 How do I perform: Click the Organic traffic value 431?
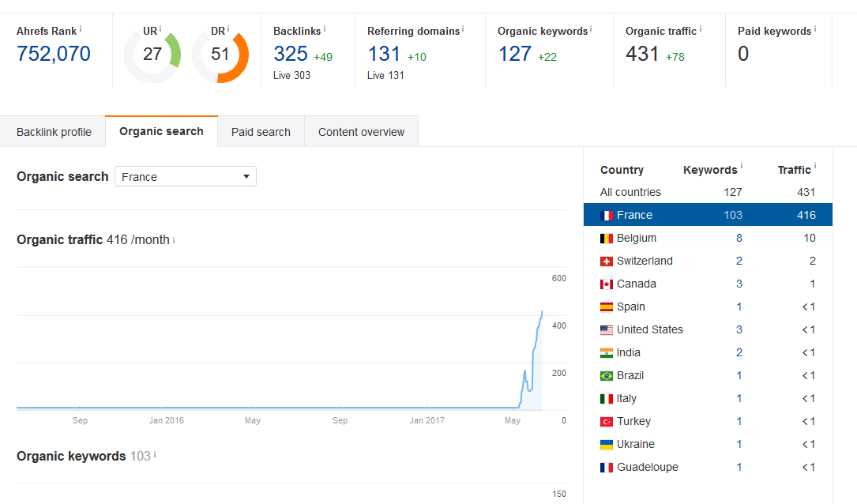(642, 54)
